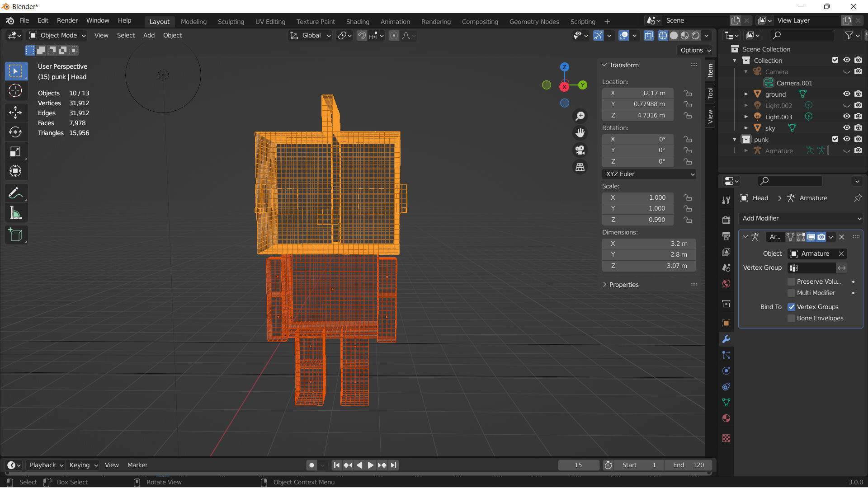Enable Preserve Volume checkbox
This screenshot has height=488, width=868.
click(791, 282)
